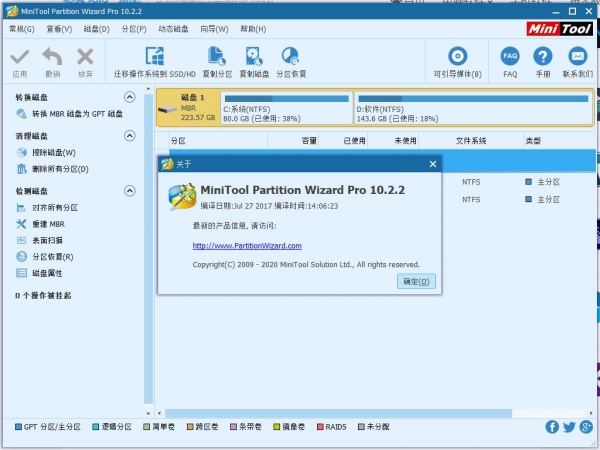Sort by Used (已使用) column header
The height and width of the screenshot is (450, 600).
[343, 141]
